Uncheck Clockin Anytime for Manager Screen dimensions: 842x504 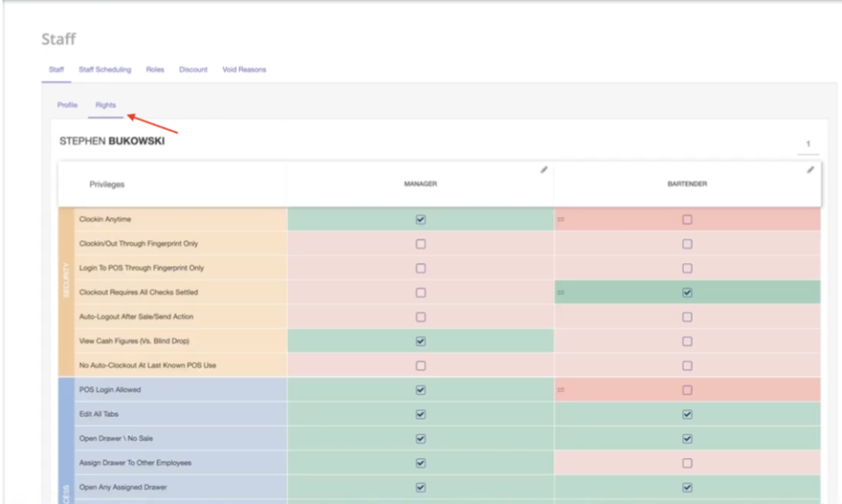(x=420, y=220)
